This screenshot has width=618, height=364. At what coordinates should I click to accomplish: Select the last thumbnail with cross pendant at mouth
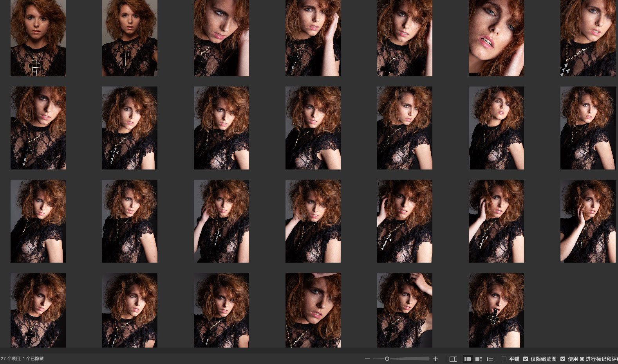click(x=496, y=310)
